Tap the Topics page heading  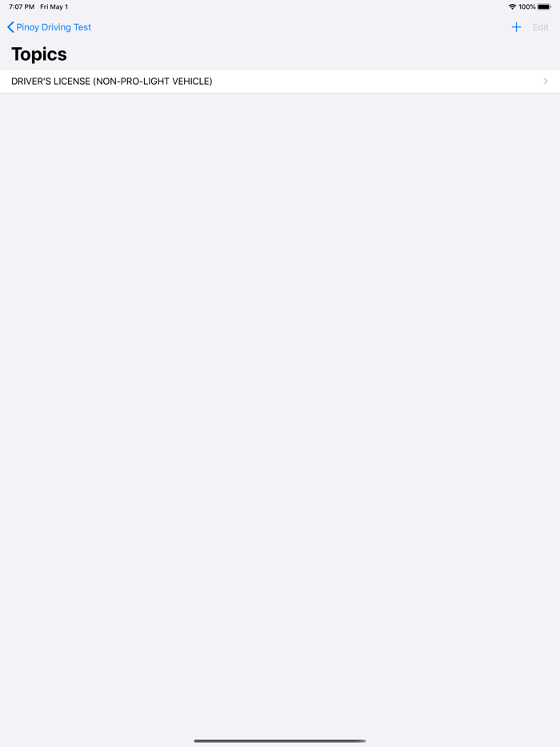pyautogui.click(x=39, y=54)
